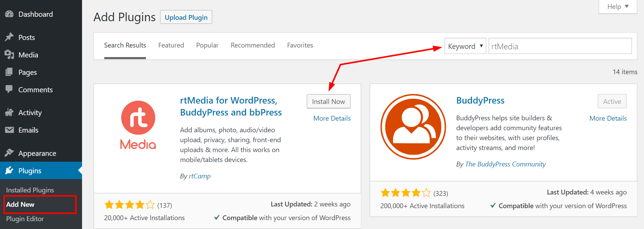
Task: Open the Activity sidebar item
Action: coord(41,112)
